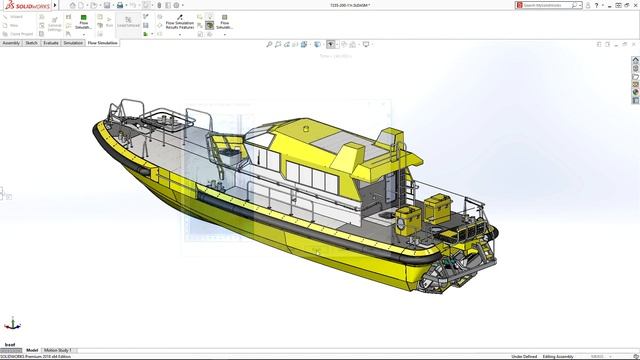Open File Explorer folder icon in task pane
The height and width of the screenshot is (360, 640).
coord(636,76)
